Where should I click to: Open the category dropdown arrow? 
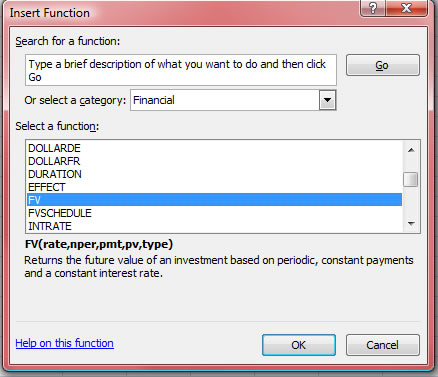tap(327, 100)
